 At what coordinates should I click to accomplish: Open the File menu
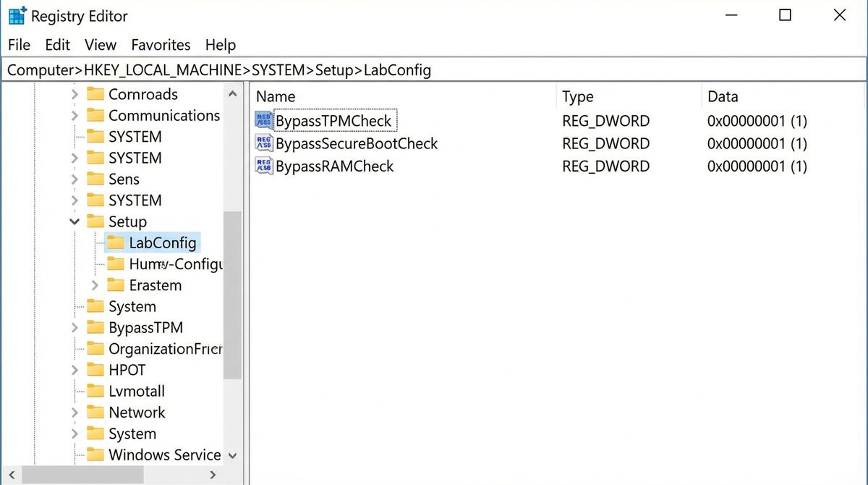19,45
